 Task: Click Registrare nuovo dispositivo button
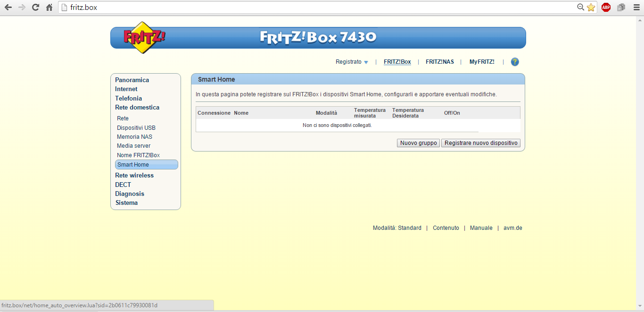click(481, 143)
